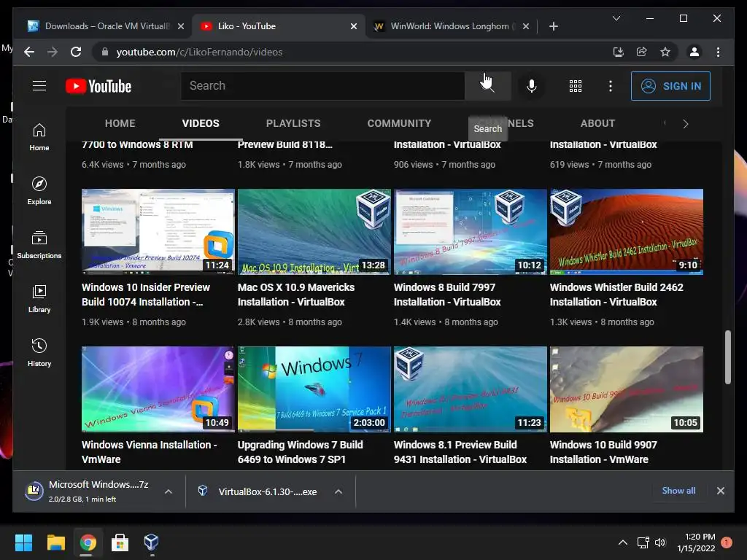Screen dimensions: 747x560
Task: Click Show all downloads
Action: [678, 491]
